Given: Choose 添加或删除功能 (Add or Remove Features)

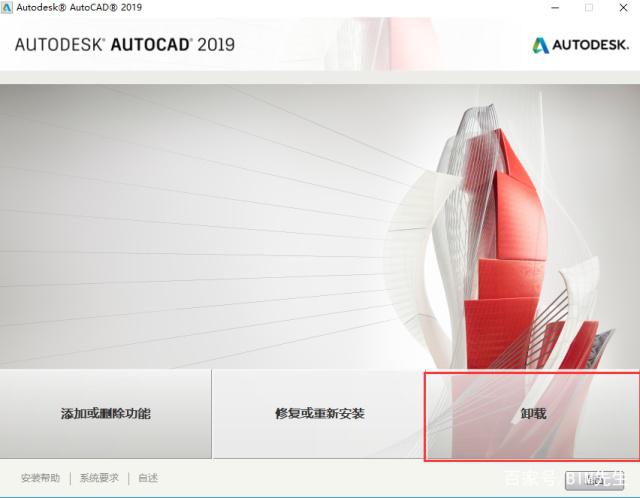Looking at the screenshot, I should click(x=106, y=413).
